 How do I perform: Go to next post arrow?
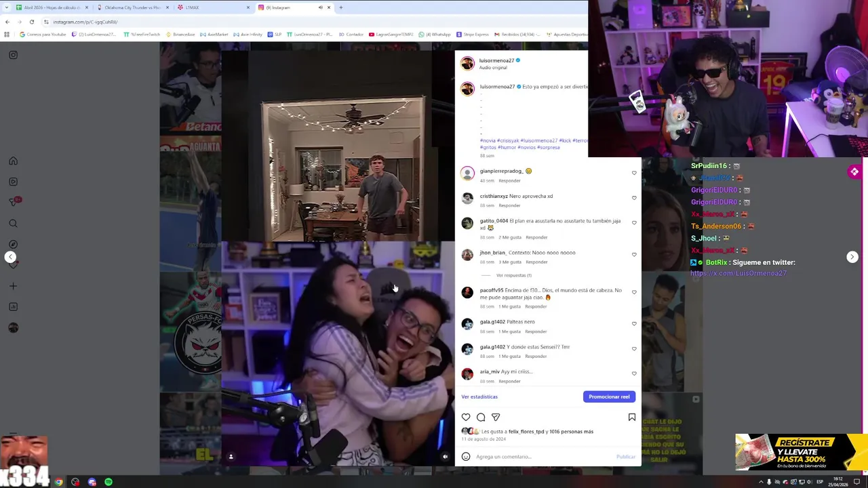click(x=852, y=257)
